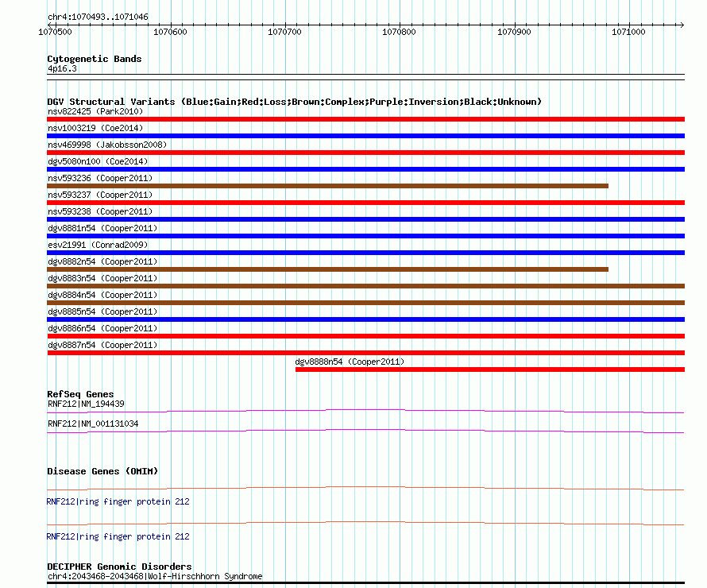Open the RefSeq Genes track title
Screen dimensions: 707x588
pos(80,394)
